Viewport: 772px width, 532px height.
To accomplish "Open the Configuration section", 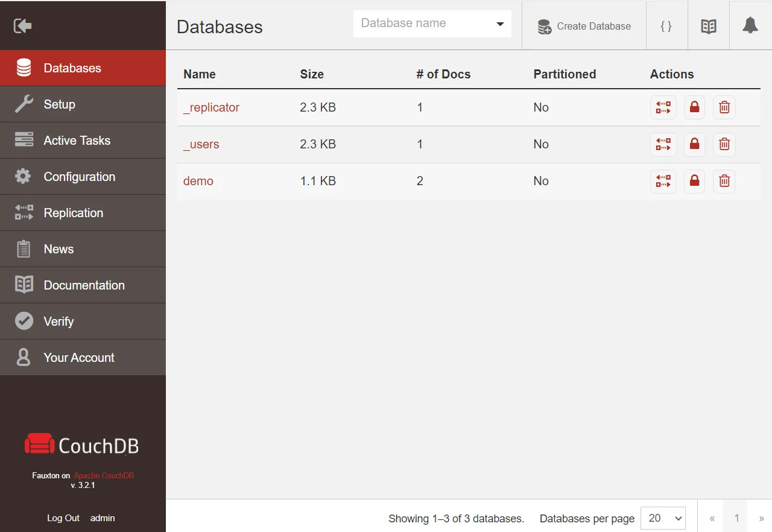I will (83, 177).
